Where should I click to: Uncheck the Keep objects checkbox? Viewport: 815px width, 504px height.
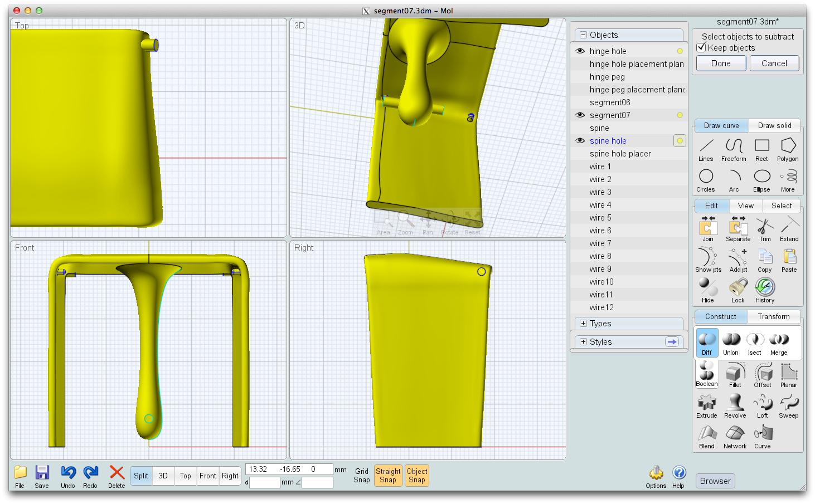[702, 47]
